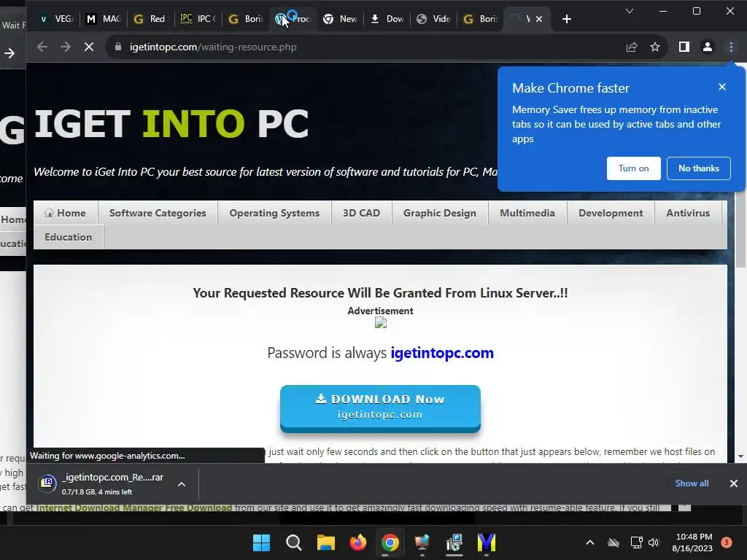Click the arrow in the background window
Viewport: 747px width, 560px height.
[x=9, y=52]
